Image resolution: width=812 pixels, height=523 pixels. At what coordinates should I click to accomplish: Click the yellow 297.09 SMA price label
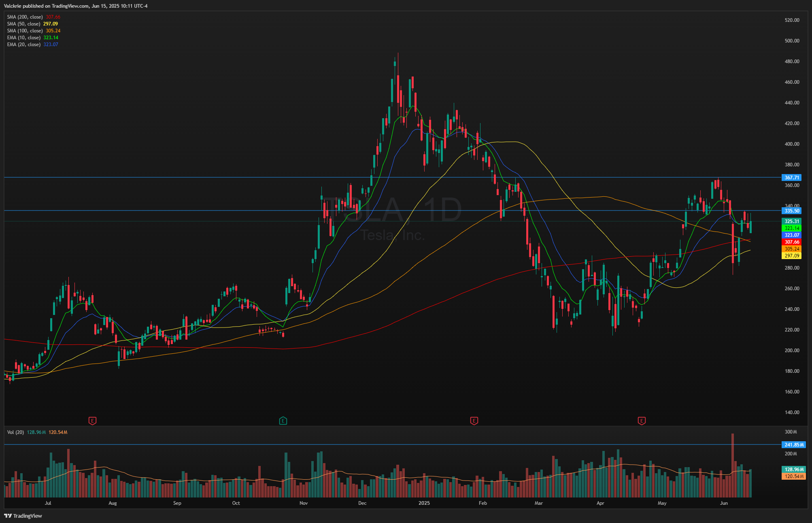pyautogui.click(x=791, y=256)
